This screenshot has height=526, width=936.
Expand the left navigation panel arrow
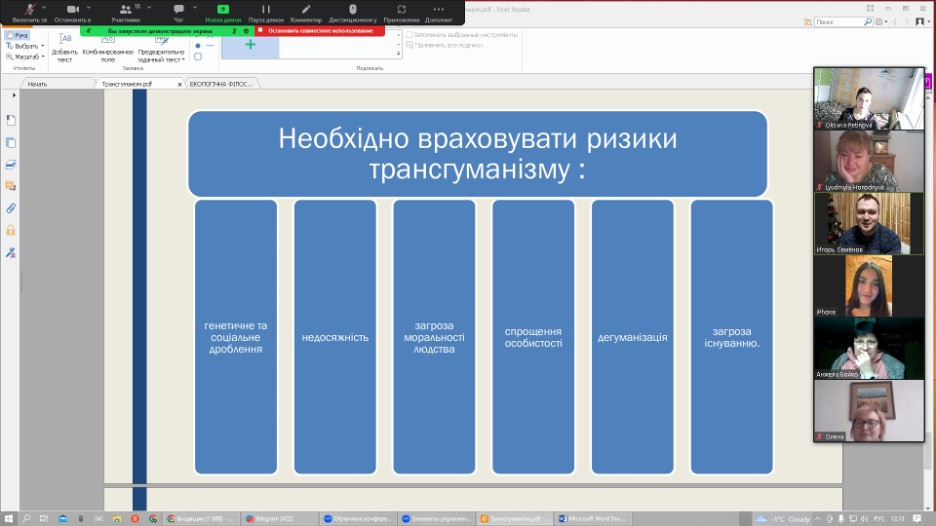coord(14,95)
